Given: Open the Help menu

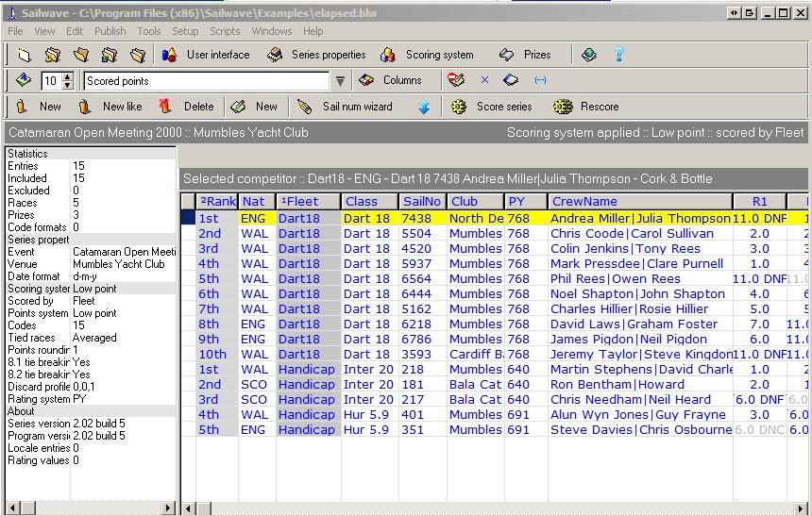Looking at the screenshot, I should [x=313, y=31].
